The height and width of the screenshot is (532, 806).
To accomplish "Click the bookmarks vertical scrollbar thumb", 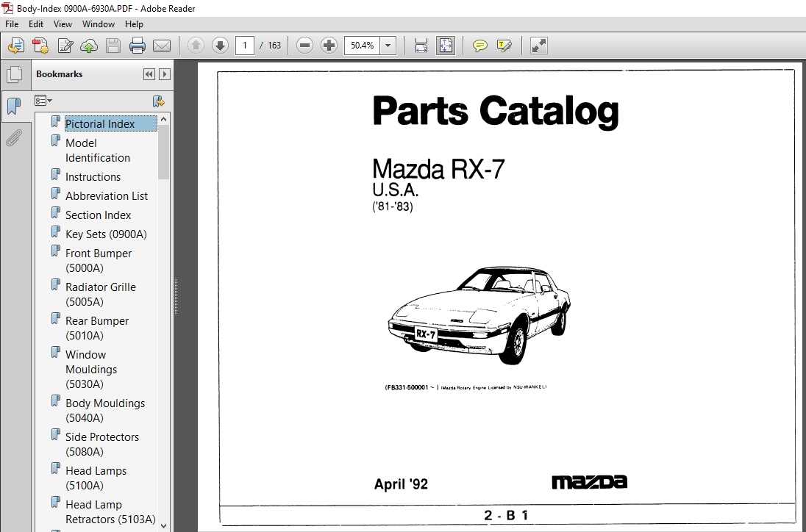I will (163, 151).
